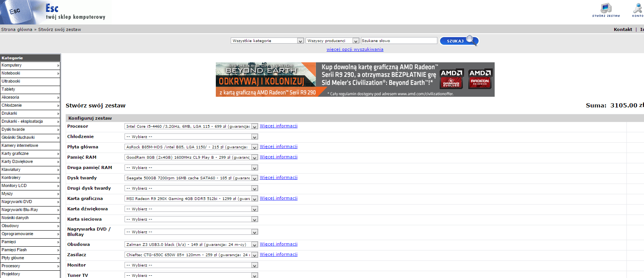The image size is (644, 278).
Task: Open Notebooki category in sidebar
Action: coord(30,73)
